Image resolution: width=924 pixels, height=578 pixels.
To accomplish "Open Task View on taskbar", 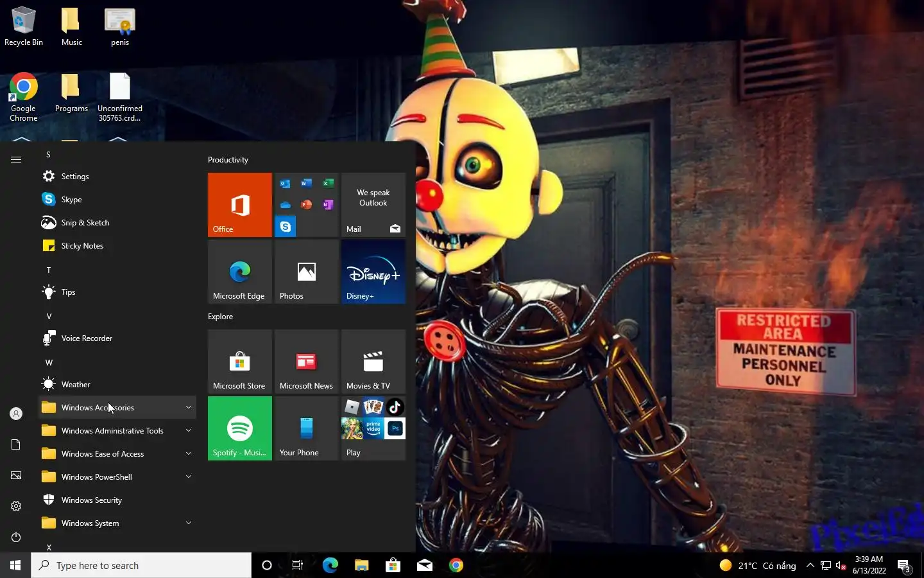I will coord(298,565).
